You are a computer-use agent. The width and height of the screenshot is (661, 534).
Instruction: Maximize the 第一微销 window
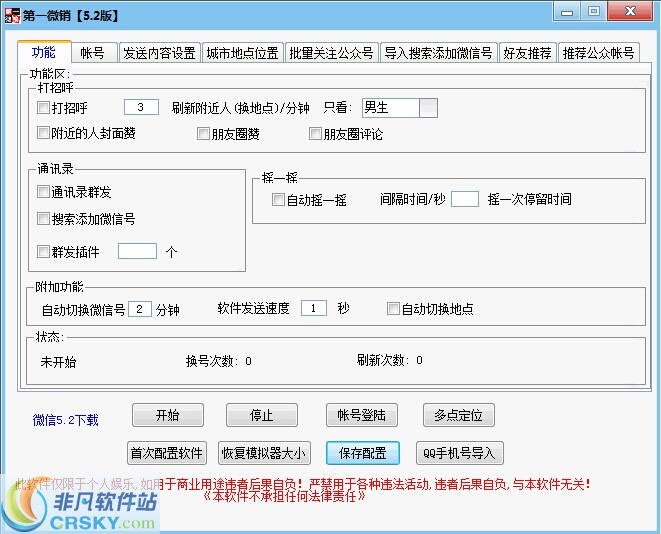tap(594, 12)
